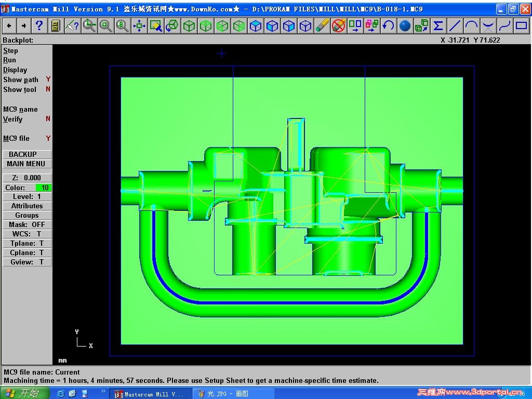Image resolution: width=532 pixels, height=399 pixels.
Task: Select the Create rectangle tool
Action: (x=522, y=25)
